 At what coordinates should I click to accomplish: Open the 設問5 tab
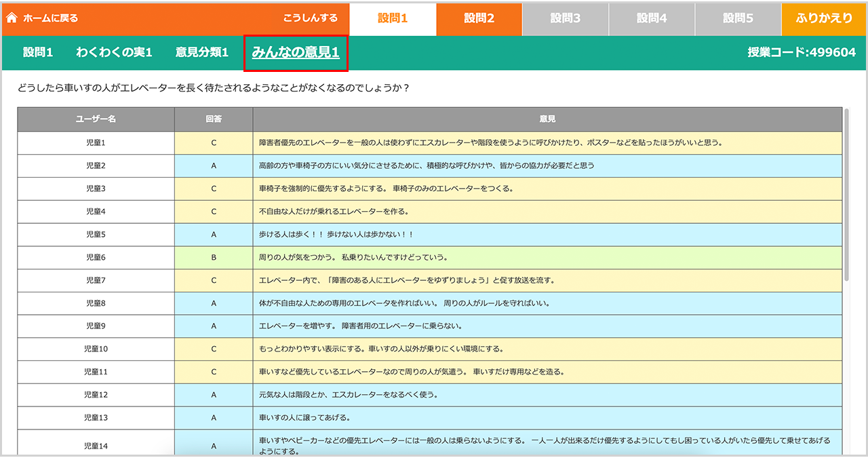(x=738, y=19)
